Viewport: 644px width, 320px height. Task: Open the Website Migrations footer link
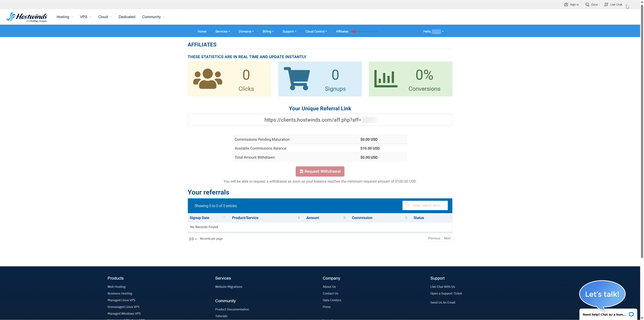click(x=229, y=287)
